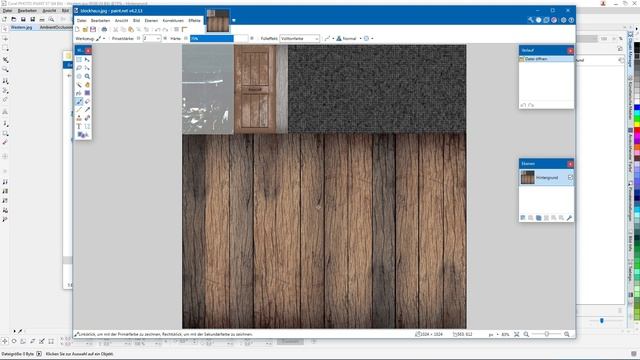Select the Lasso Select tool
This screenshot has height=360, width=640.
click(x=79, y=68)
